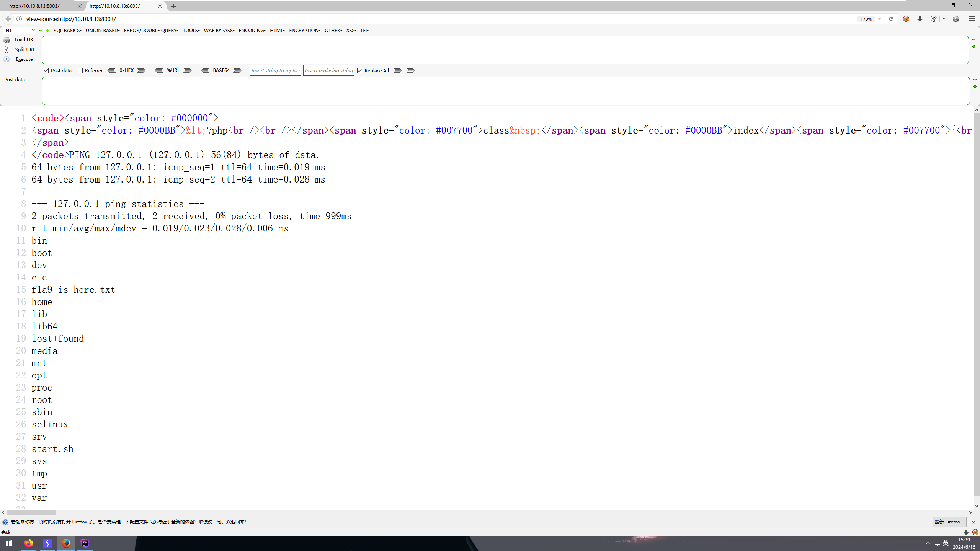Uncheck the Replace All checkbox

(x=360, y=71)
